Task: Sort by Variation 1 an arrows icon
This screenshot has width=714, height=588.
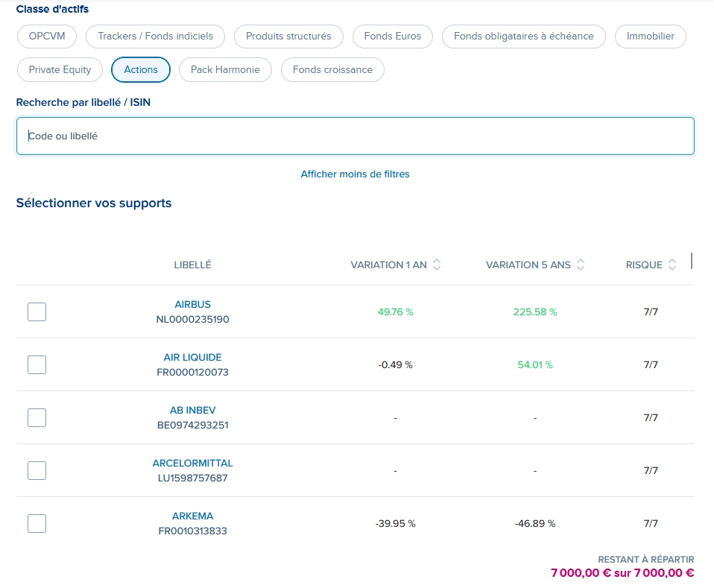Action: (x=437, y=265)
